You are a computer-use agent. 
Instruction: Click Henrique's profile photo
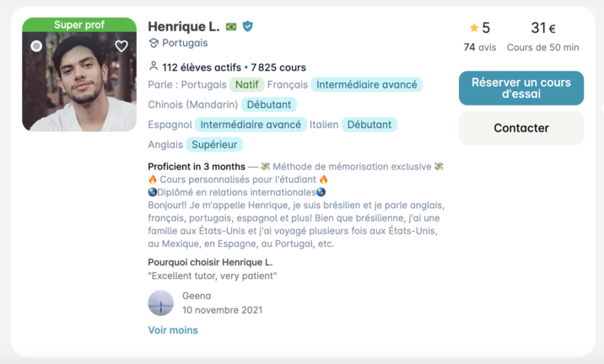(x=79, y=82)
